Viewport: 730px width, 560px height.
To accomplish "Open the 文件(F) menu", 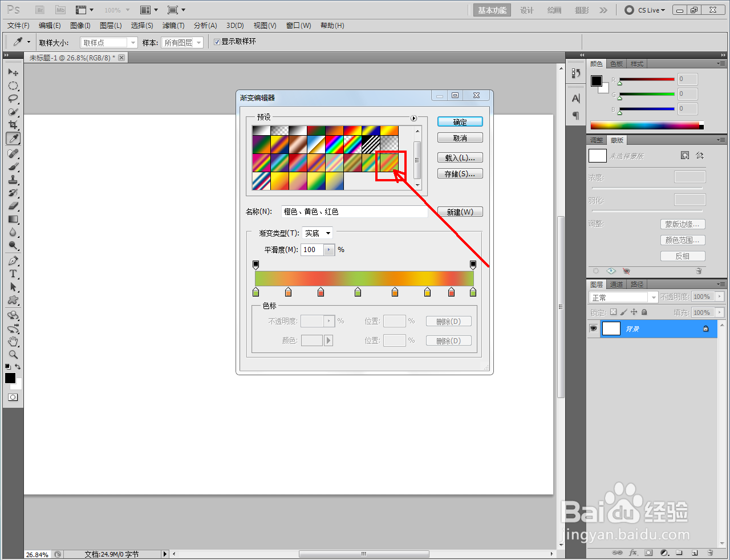I will [18, 25].
